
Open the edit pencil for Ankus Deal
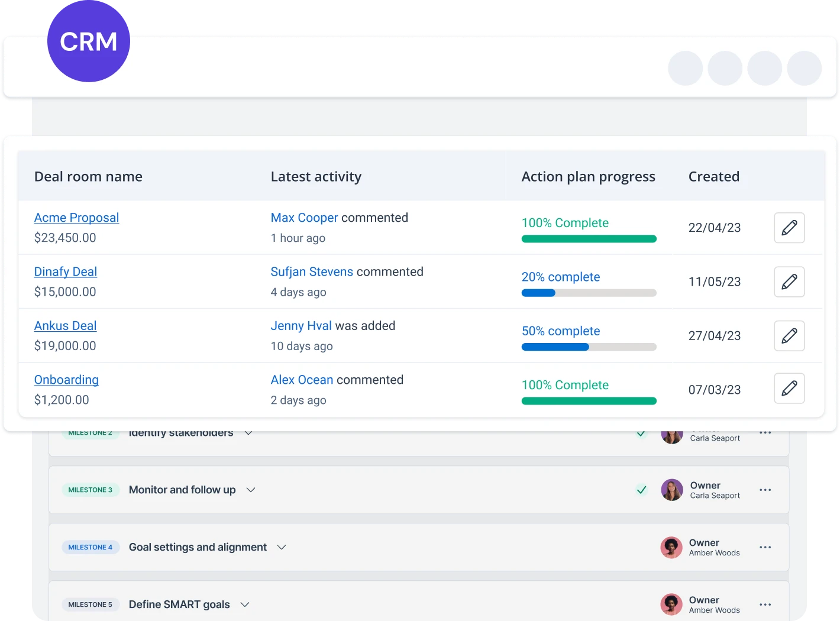tap(789, 336)
